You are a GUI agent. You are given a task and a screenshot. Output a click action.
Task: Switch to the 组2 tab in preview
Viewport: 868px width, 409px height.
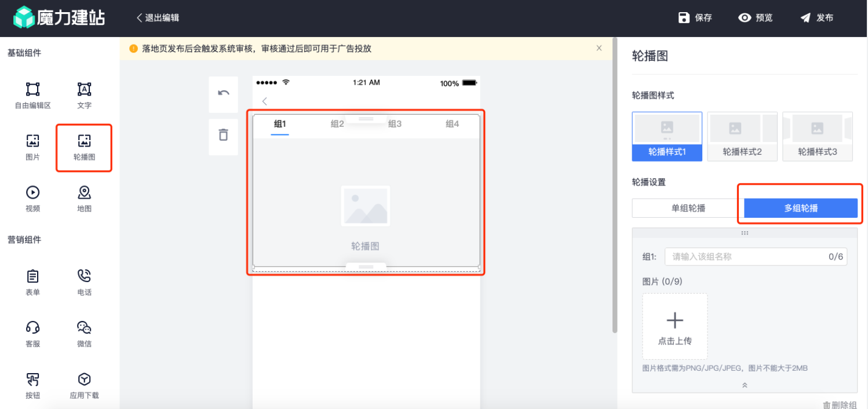[337, 123]
